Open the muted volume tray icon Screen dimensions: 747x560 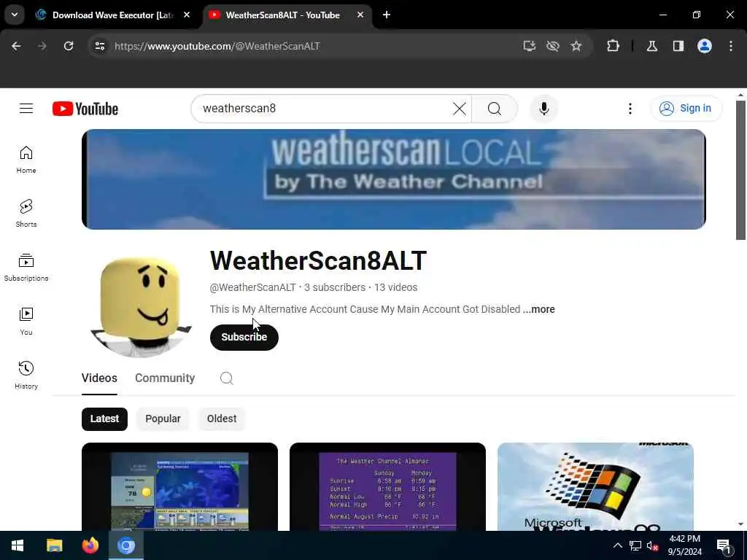pyautogui.click(x=652, y=545)
